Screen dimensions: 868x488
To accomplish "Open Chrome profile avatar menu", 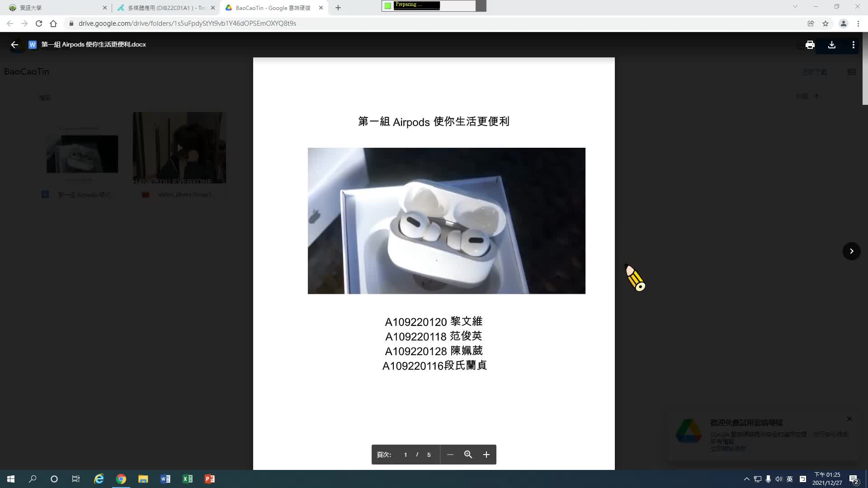I will point(843,23).
